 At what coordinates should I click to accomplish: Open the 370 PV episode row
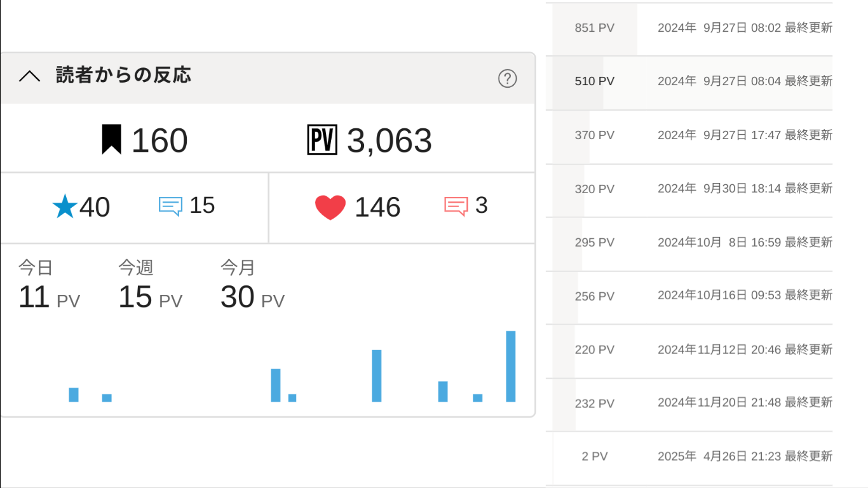pos(693,135)
